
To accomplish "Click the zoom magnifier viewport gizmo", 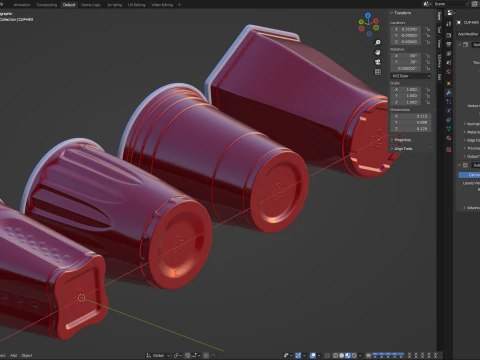I will (378, 42).
